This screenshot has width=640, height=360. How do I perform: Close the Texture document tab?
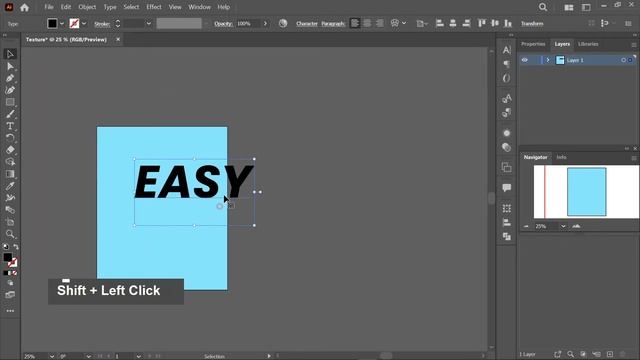[x=118, y=39]
